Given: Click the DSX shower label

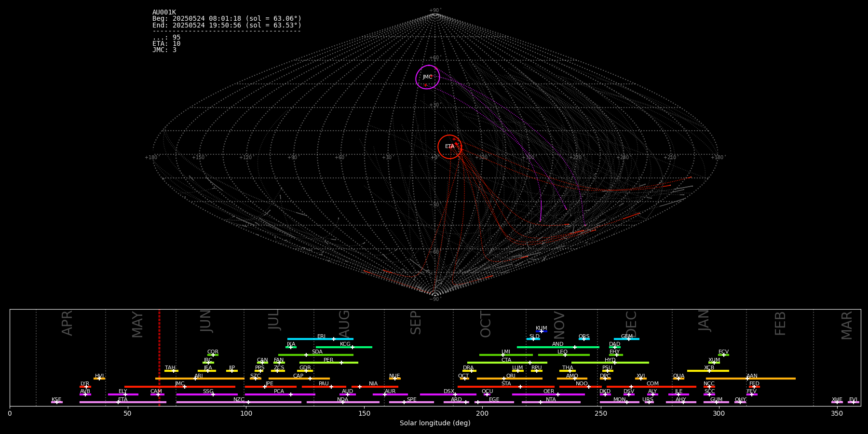Looking at the screenshot, I should (x=449, y=392).
